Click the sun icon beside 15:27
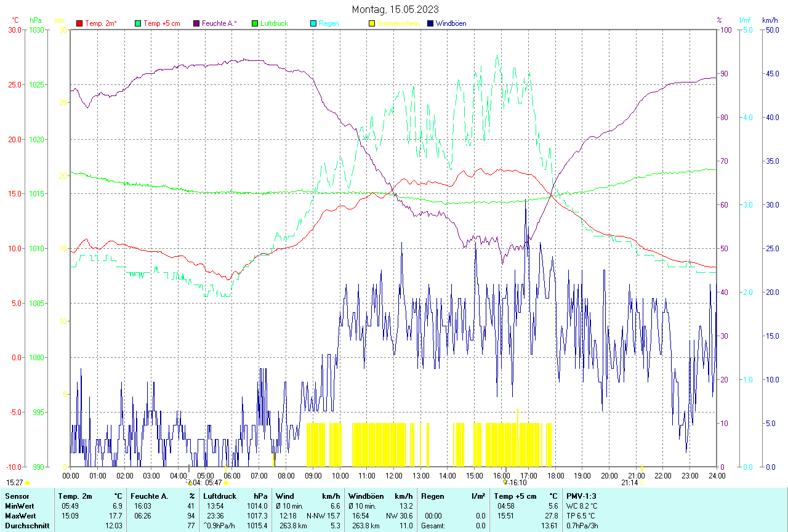 pyautogui.click(x=28, y=483)
